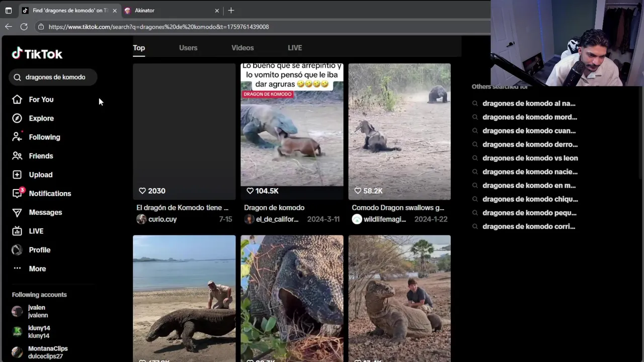Click el_de_califor... avatar icon
This screenshot has height=362, width=644.
click(249, 219)
